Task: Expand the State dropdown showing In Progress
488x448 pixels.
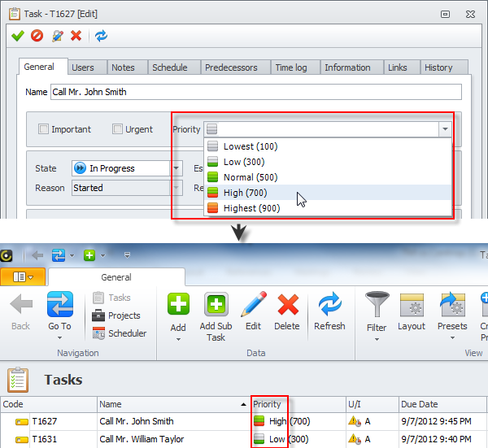Action: (176, 168)
